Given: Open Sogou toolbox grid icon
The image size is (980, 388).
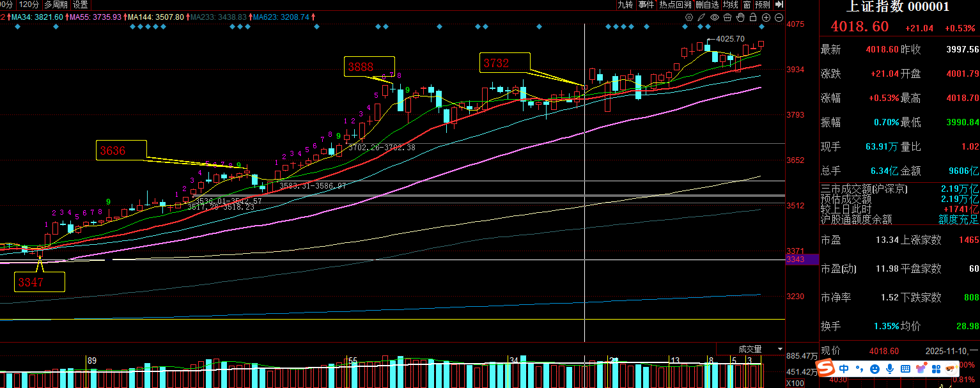Looking at the screenshot, I should click(x=936, y=369).
